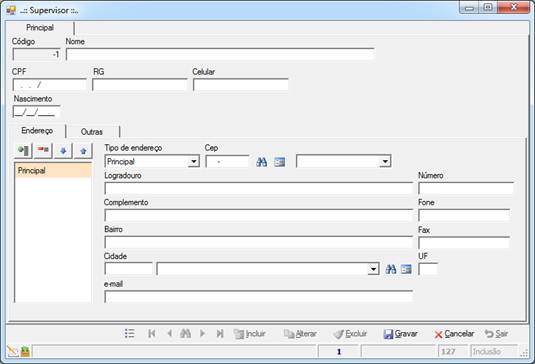Image resolution: width=535 pixels, height=364 pixels.
Task: Click the pencil icon in status bar
Action: 13,351
